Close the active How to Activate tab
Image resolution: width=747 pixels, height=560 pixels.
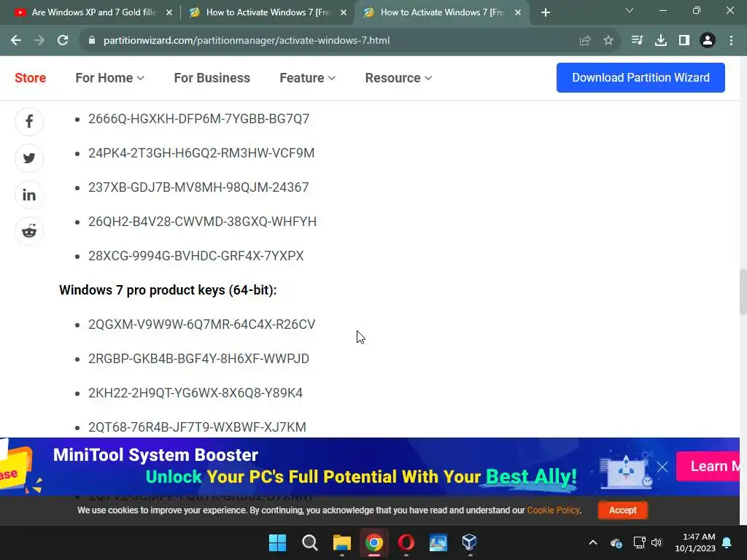[x=518, y=13]
